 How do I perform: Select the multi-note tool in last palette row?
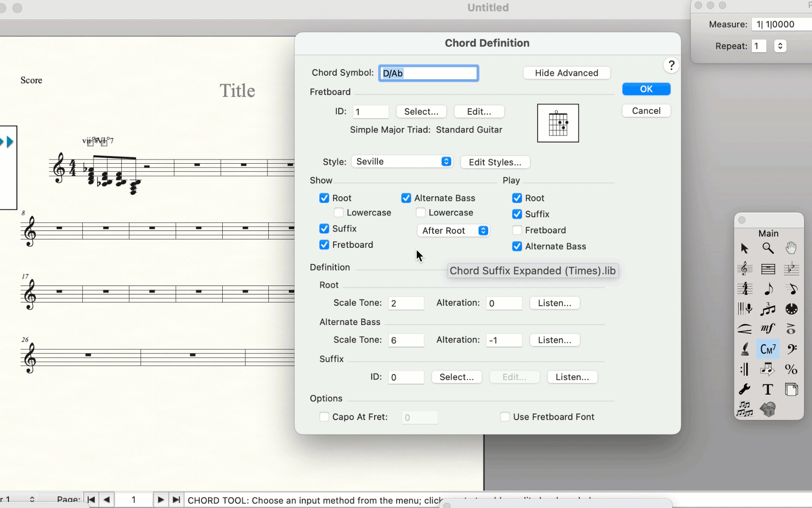point(744,409)
